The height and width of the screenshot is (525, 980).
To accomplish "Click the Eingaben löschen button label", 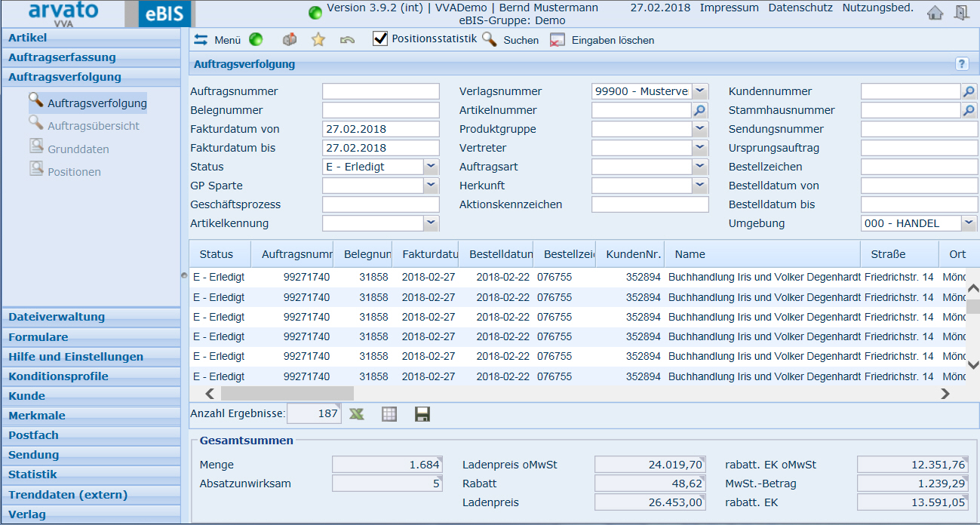I will point(613,41).
